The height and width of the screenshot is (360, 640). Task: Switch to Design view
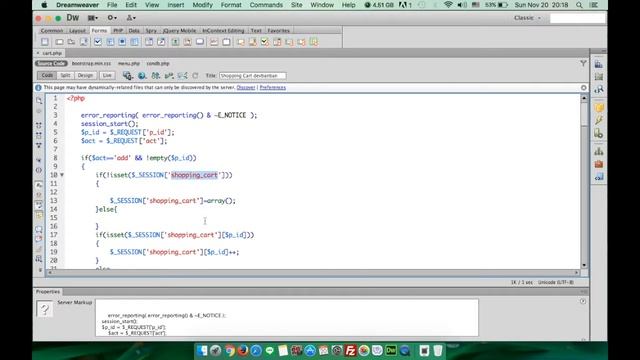[85, 76]
